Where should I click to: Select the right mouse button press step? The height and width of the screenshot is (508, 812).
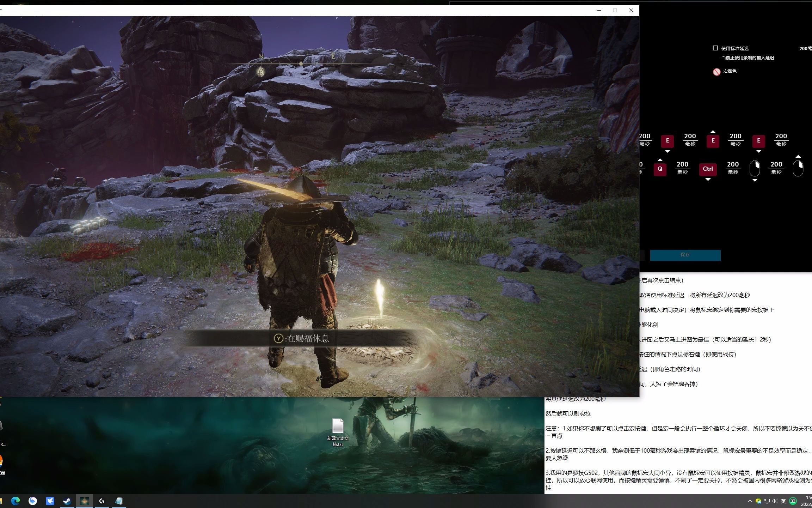(x=754, y=169)
